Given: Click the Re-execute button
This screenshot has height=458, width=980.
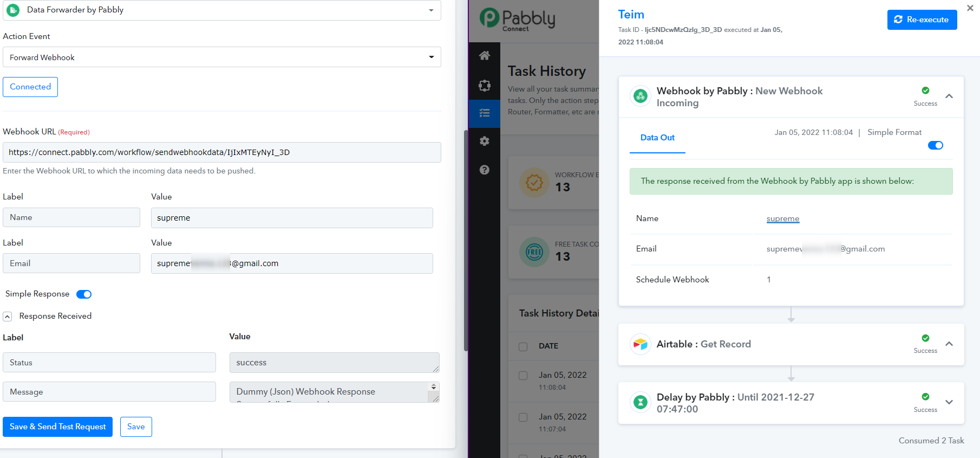Looking at the screenshot, I should (x=922, y=20).
